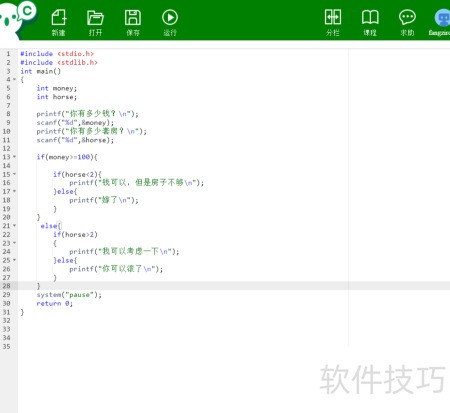Place cursor on the return 0 line
450x413 pixels.
click(55, 303)
